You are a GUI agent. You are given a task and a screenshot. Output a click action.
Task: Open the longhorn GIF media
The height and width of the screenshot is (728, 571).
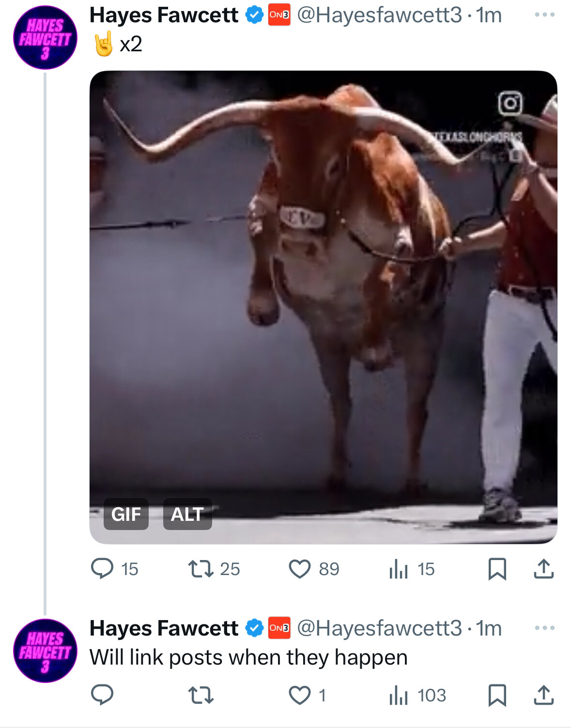(323, 307)
